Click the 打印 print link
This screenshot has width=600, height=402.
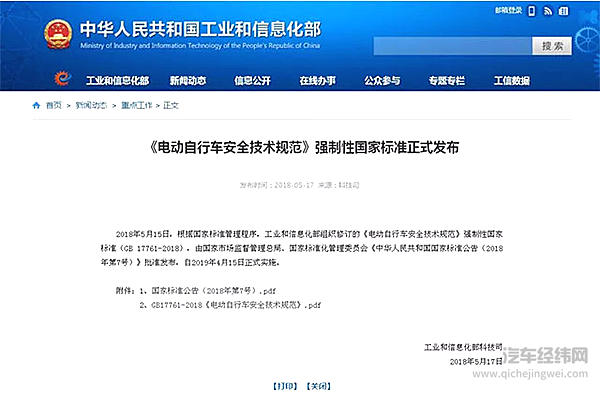[x=285, y=386]
